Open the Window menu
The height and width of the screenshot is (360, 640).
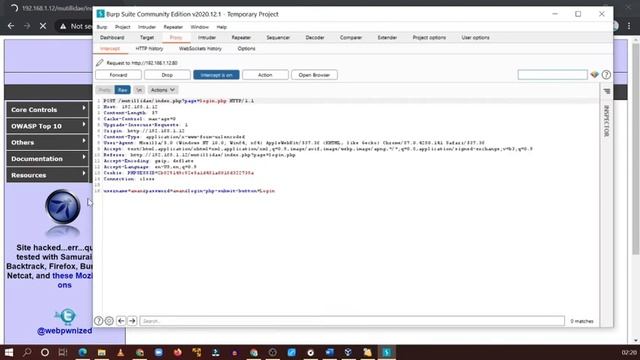(200, 27)
